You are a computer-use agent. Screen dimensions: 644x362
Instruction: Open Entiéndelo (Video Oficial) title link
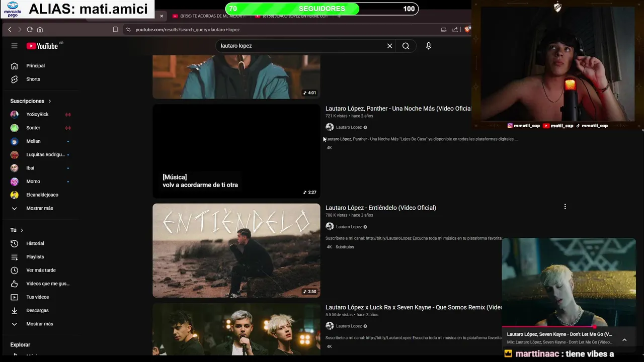[381, 208]
